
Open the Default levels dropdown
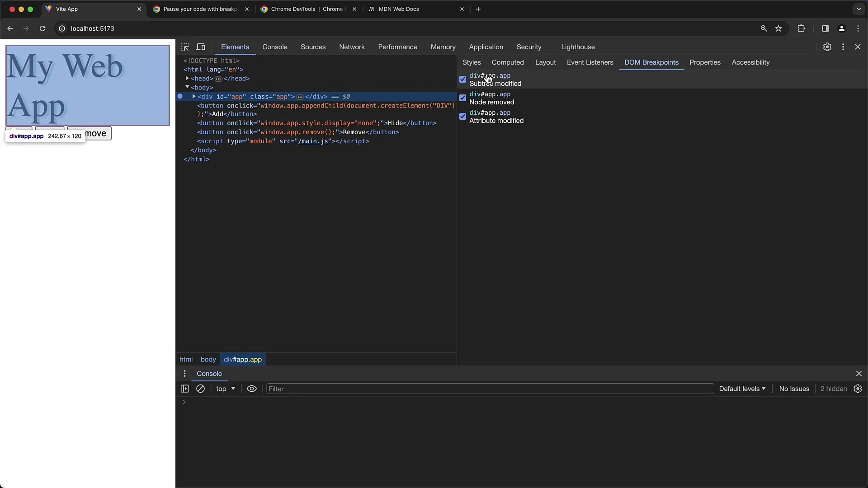[741, 388]
